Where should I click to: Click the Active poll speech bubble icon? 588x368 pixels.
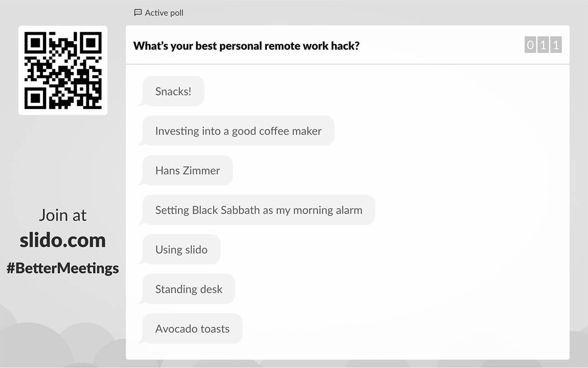[138, 13]
